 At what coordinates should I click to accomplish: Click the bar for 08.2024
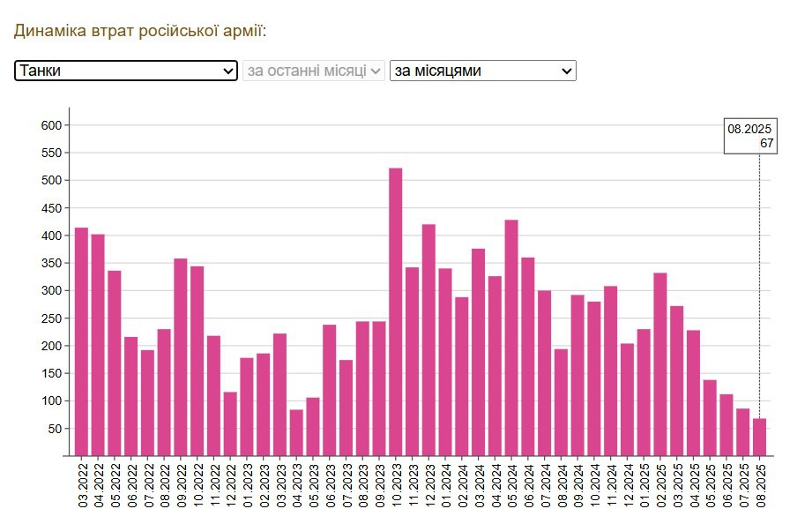(x=561, y=402)
